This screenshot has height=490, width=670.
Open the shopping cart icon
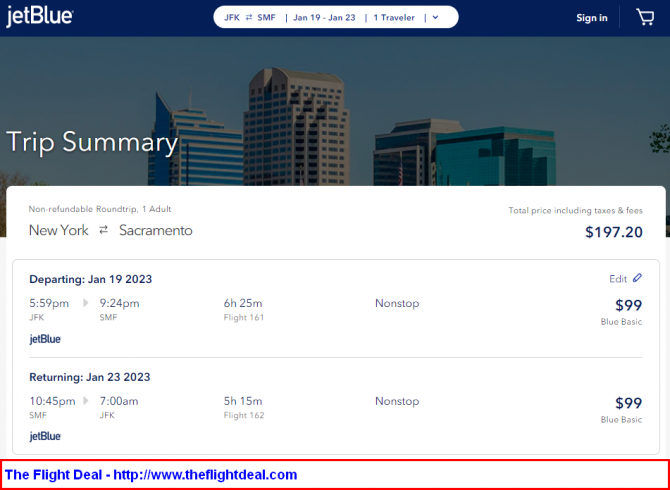(x=645, y=18)
